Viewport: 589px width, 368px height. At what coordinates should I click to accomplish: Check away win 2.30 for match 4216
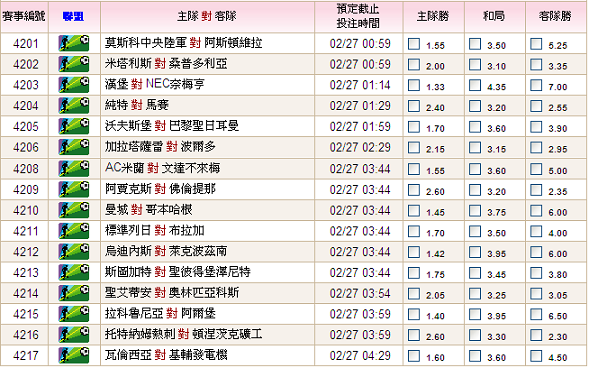(536, 335)
